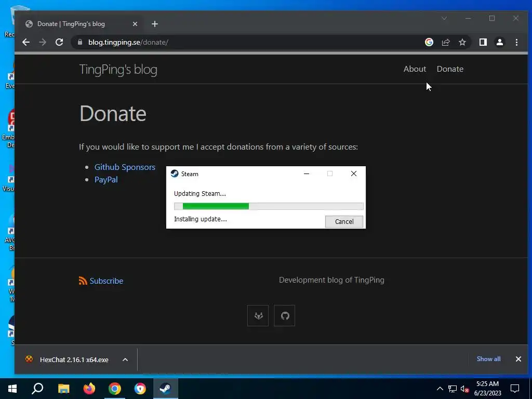Show all downloads
Viewport: 532px width, 399px height.
click(488, 359)
